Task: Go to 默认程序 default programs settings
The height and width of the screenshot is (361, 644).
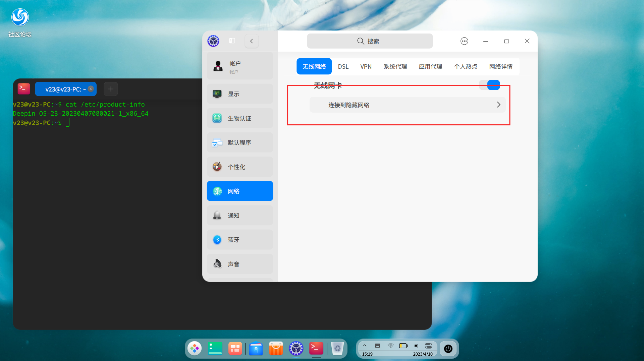Action: (239, 142)
